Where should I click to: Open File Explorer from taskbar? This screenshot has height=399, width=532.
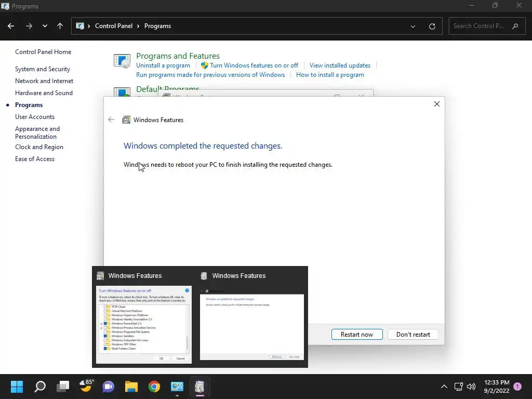point(131,387)
